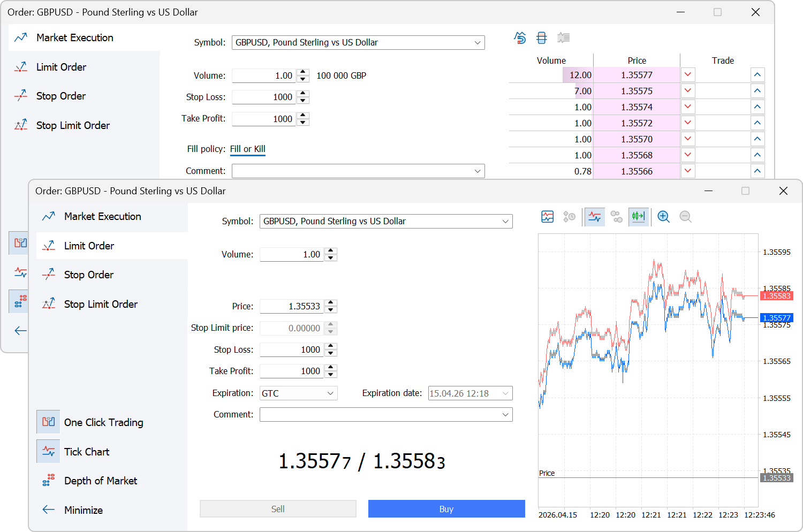The image size is (803, 532).
Task: Click the eraser icon in the Depth of Market toolbar
Action: [x=542, y=37]
